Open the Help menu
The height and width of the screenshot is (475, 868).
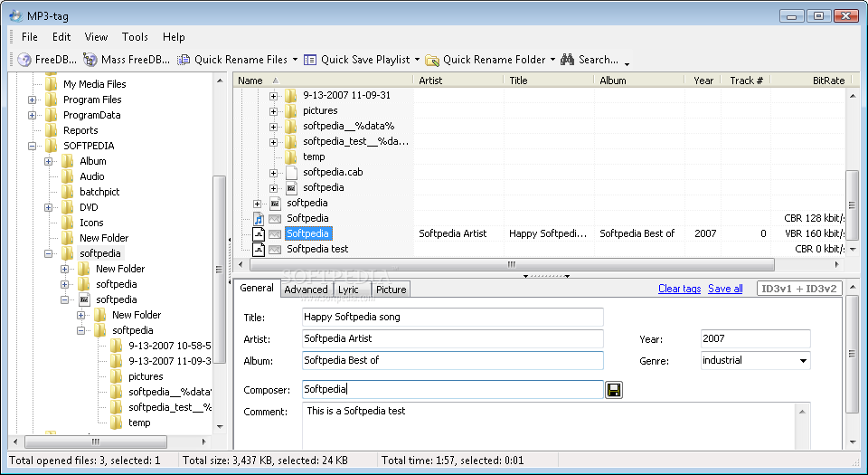tap(174, 37)
